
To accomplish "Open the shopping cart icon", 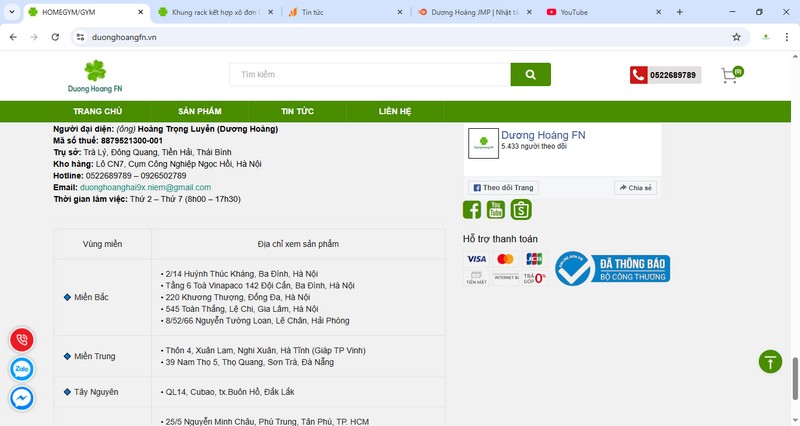I will tap(730, 76).
